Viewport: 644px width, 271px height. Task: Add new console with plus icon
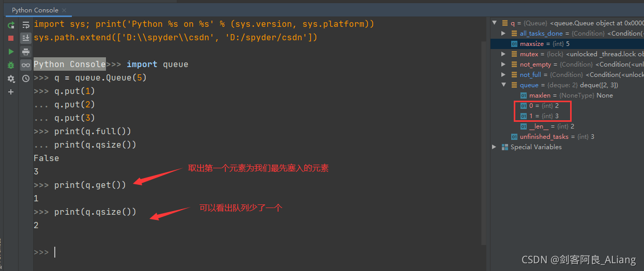click(x=11, y=92)
